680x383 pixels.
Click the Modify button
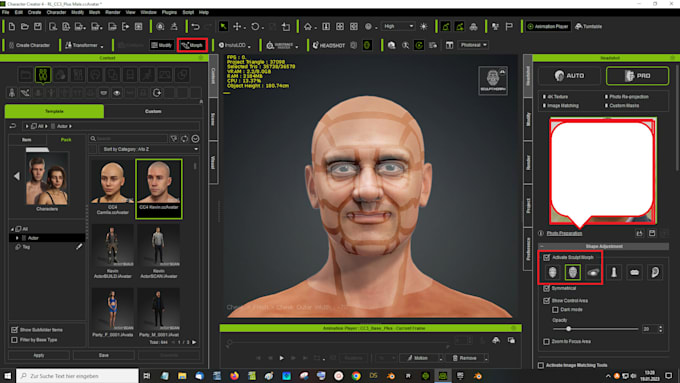(162, 45)
